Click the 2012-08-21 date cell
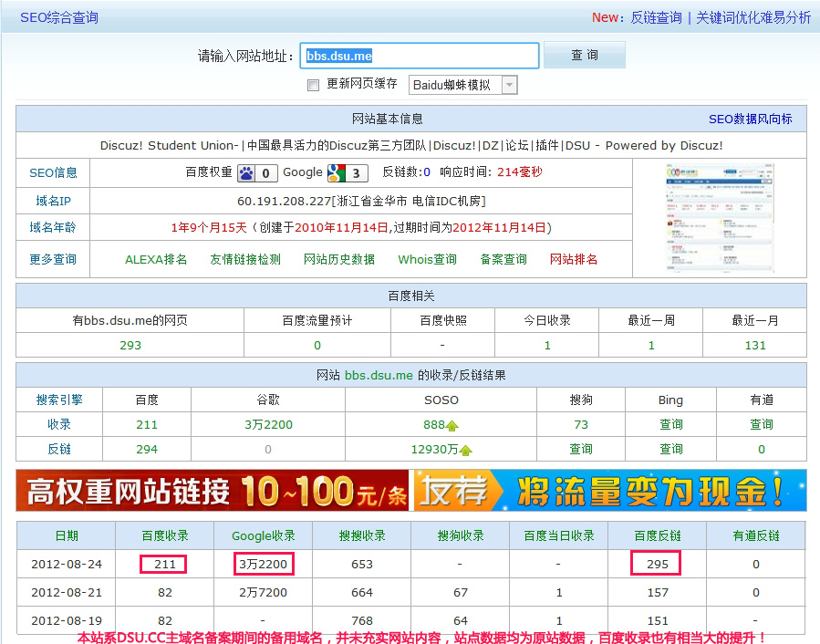The height and width of the screenshot is (644, 820). point(67,592)
